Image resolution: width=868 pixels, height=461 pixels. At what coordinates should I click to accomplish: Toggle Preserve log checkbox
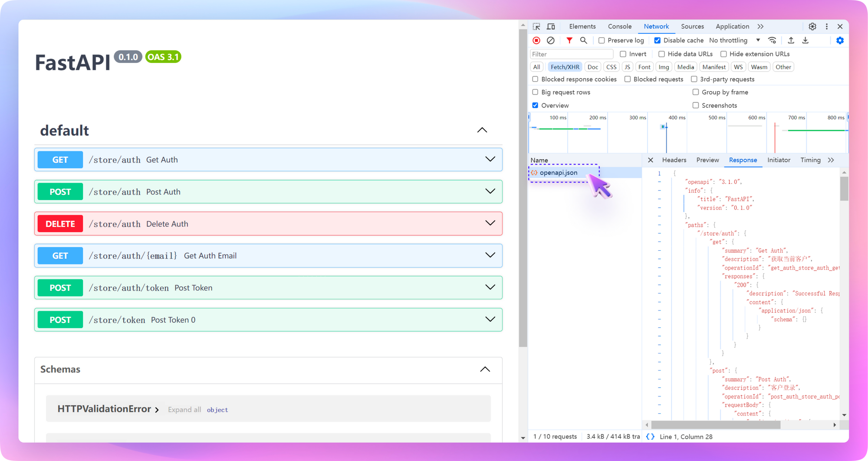point(602,40)
